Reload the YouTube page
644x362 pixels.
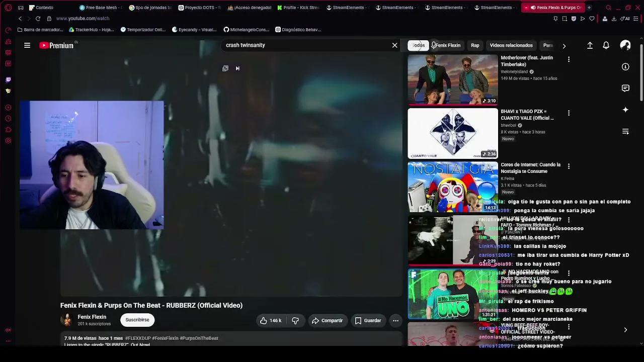pyautogui.click(x=38, y=19)
